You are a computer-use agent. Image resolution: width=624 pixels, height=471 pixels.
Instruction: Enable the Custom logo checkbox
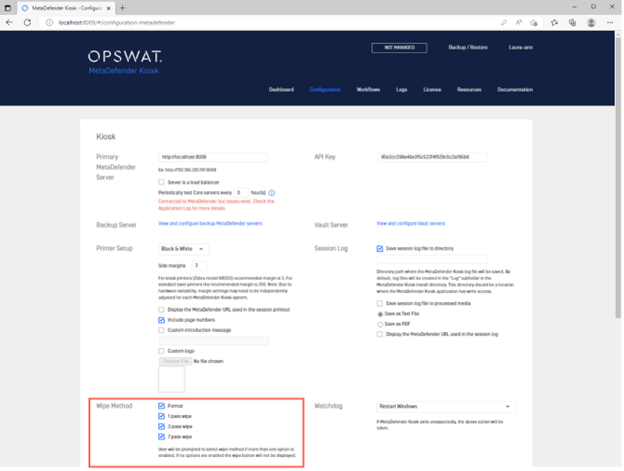click(x=161, y=351)
